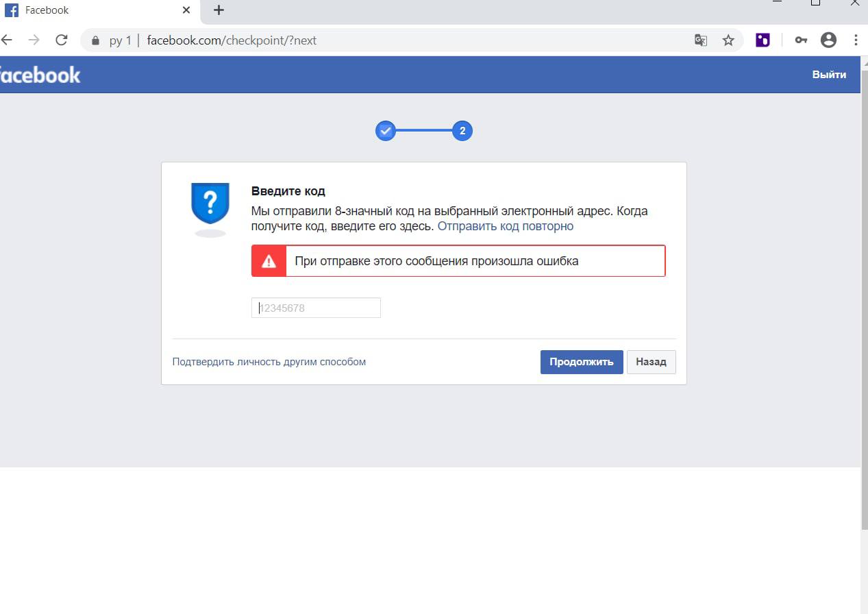This screenshot has width=868, height=614.
Task: Click Отправить код повторно link
Action: 506,226
